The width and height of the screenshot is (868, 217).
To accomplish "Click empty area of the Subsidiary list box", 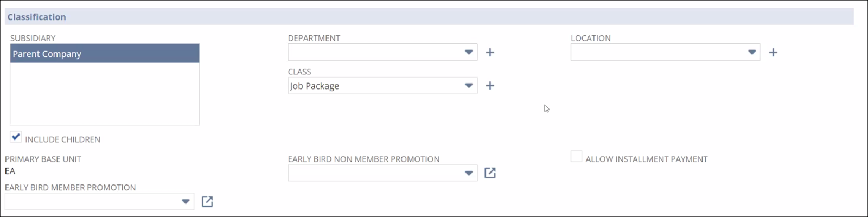I will [104, 95].
